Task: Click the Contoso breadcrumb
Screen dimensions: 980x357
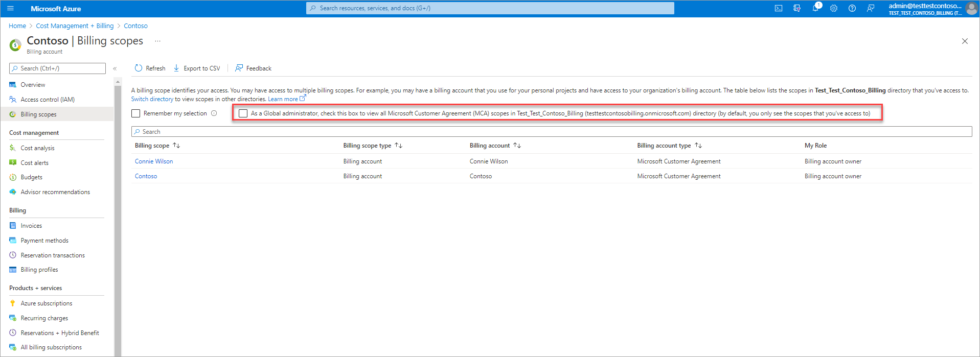Action: pos(135,26)
